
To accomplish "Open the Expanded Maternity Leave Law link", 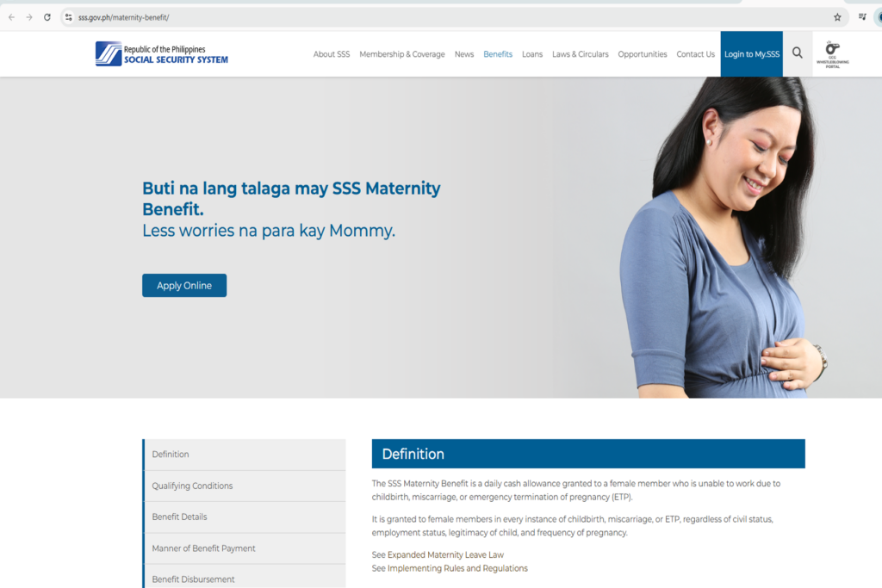I will 445,554.
